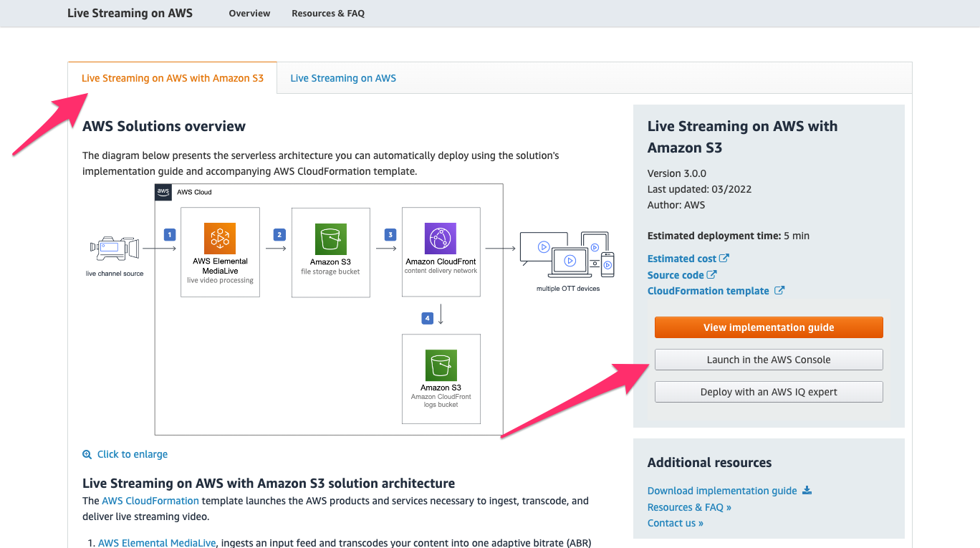Click the download icon next to implementation guide
This screenshot has height=548, width=980.
tap(807, 491)
